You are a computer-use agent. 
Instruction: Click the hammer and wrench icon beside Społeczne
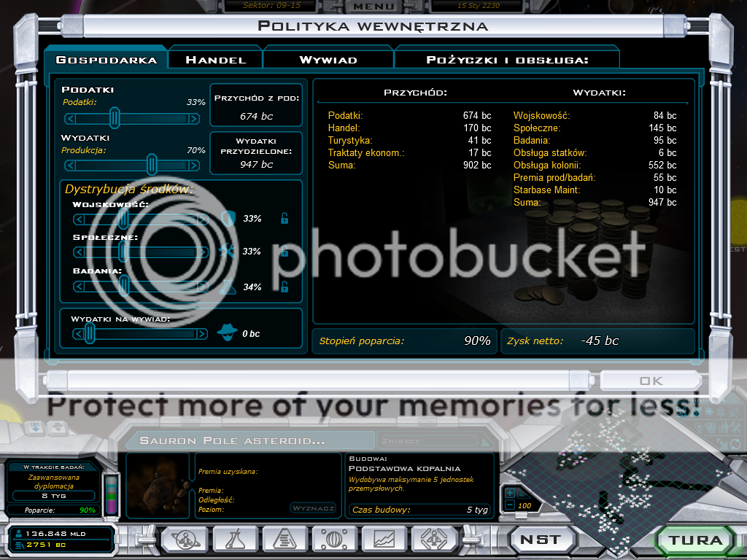[x=228, y=251]
